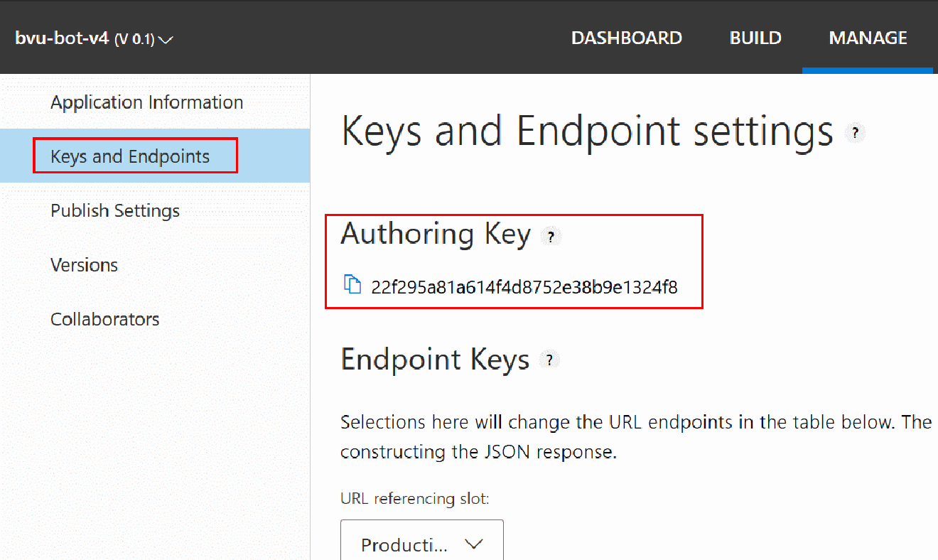Click the authoring key value text

coord(524,287)
